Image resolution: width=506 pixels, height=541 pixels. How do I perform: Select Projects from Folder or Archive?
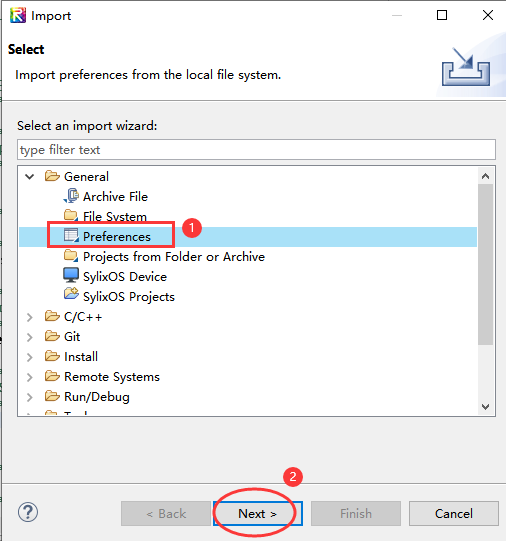coord(174,257)
